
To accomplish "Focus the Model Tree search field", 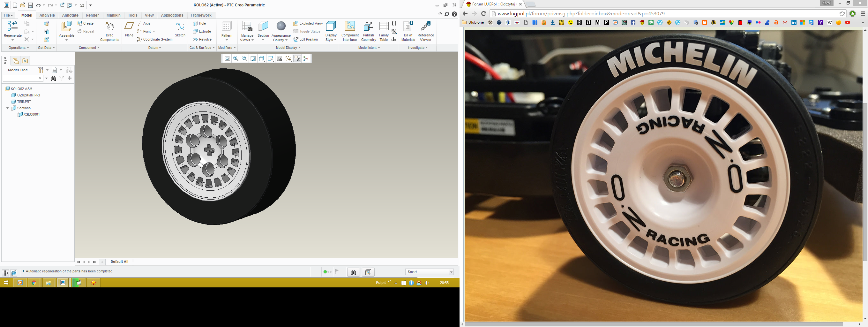I will tap(23, 78).
